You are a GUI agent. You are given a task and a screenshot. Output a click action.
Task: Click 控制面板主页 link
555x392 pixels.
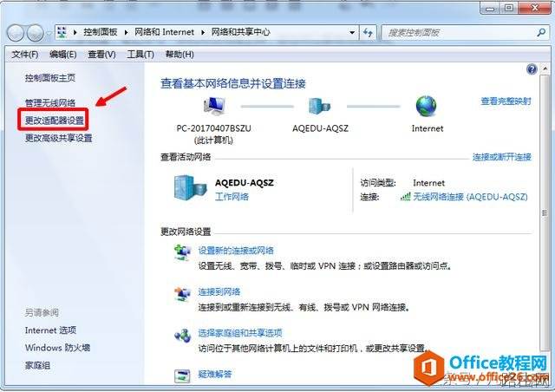pos(50,78)
